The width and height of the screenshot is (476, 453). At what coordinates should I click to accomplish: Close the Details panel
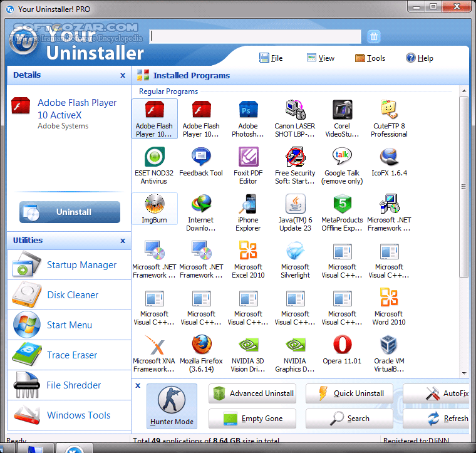pyautogui.click(x=123, y=75)
